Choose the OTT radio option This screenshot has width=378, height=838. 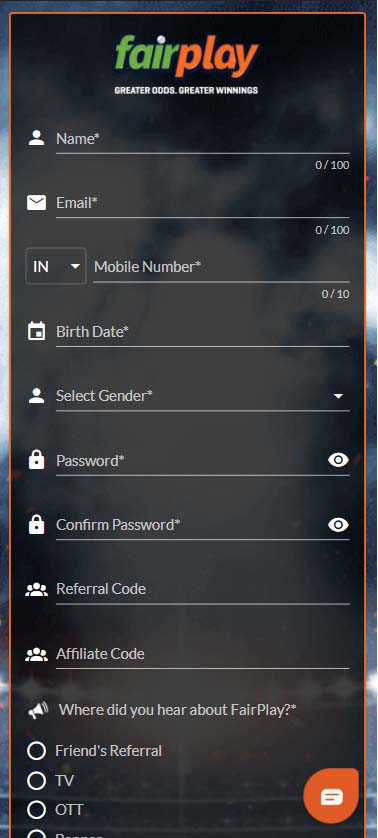36,810
